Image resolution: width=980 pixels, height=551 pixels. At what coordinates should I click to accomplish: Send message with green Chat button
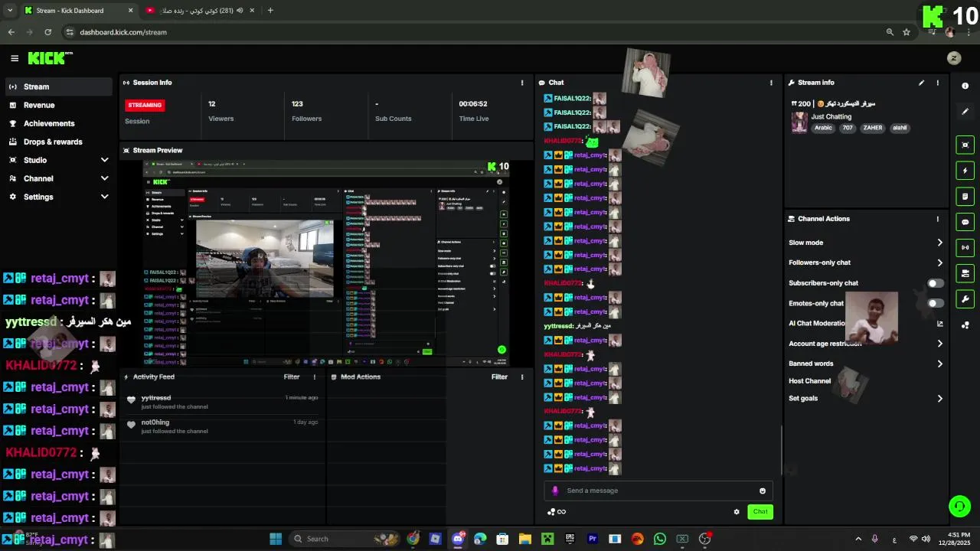760,512
